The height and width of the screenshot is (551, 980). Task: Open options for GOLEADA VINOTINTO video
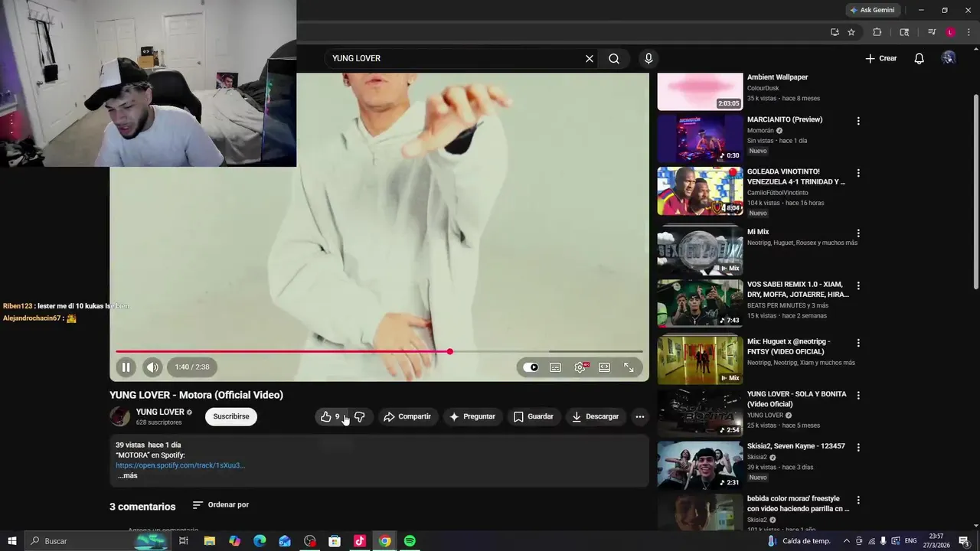(x=858, y=173)
